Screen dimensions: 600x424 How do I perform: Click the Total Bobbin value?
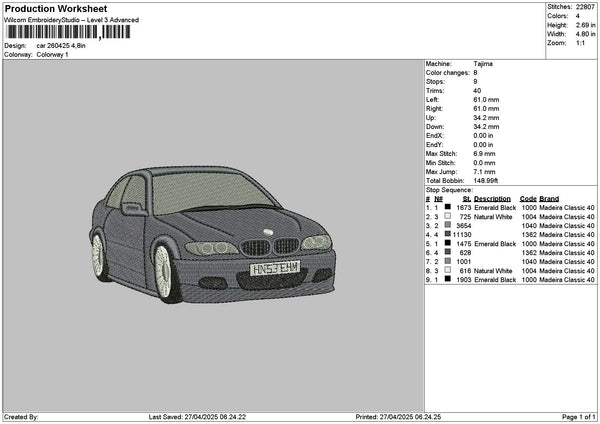485,179
